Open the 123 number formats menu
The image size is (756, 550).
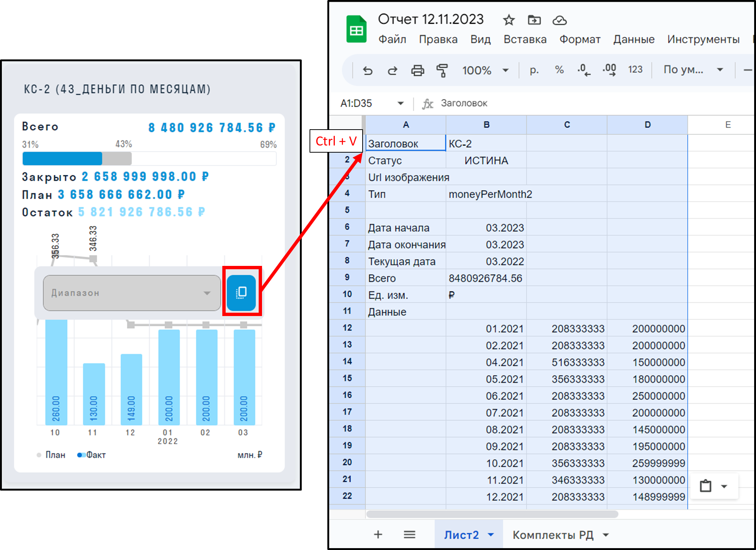(x=635, y=69)
